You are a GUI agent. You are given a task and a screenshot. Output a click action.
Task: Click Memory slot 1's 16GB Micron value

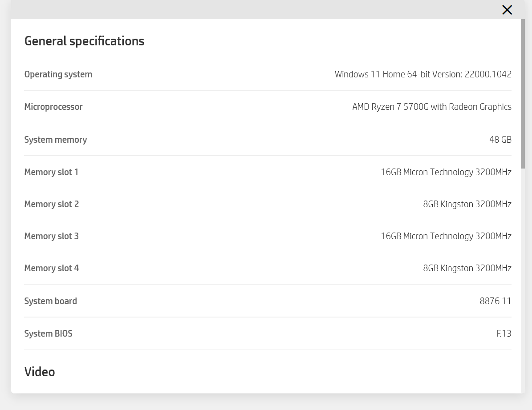(x=446, y=172)
